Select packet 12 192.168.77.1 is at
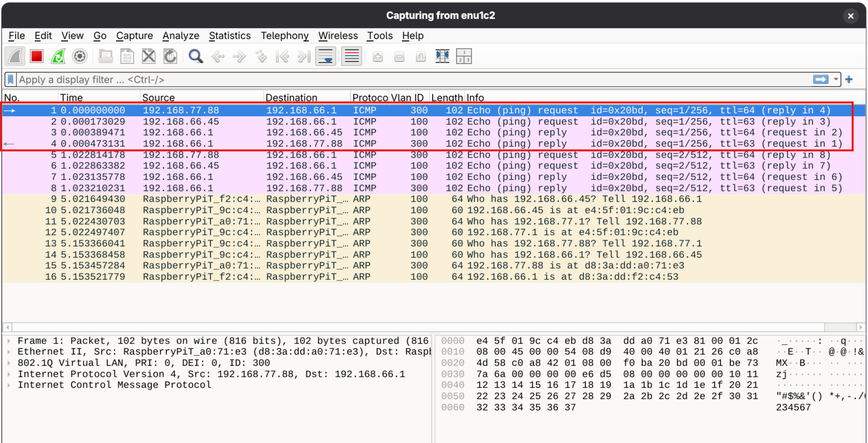 tap(434, 233)
